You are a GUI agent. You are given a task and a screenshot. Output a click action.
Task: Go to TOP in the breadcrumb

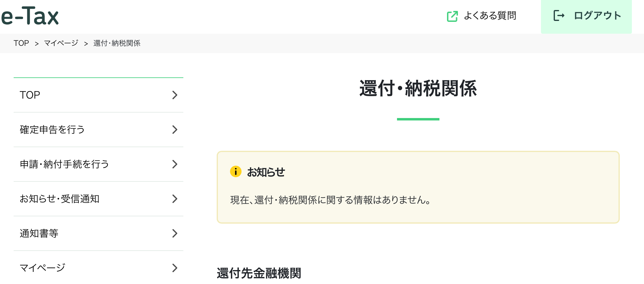(21, 43)
